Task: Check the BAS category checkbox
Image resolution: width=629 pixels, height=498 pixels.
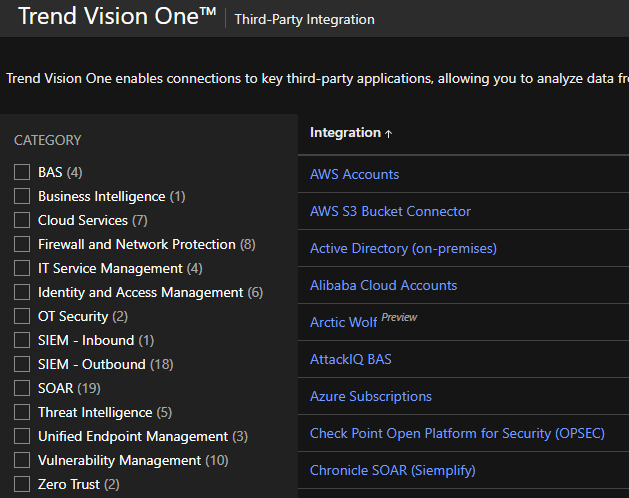Action: (22, 173)
